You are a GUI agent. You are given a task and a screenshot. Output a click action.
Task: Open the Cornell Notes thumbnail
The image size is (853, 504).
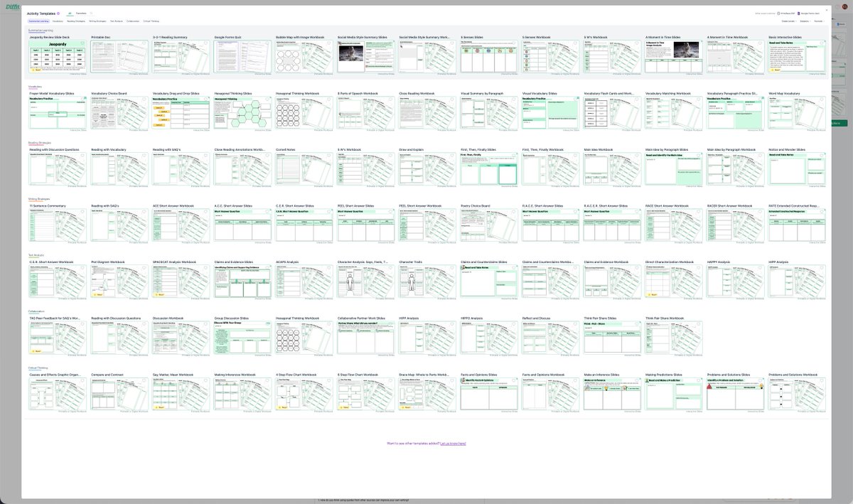coord(304,169)
